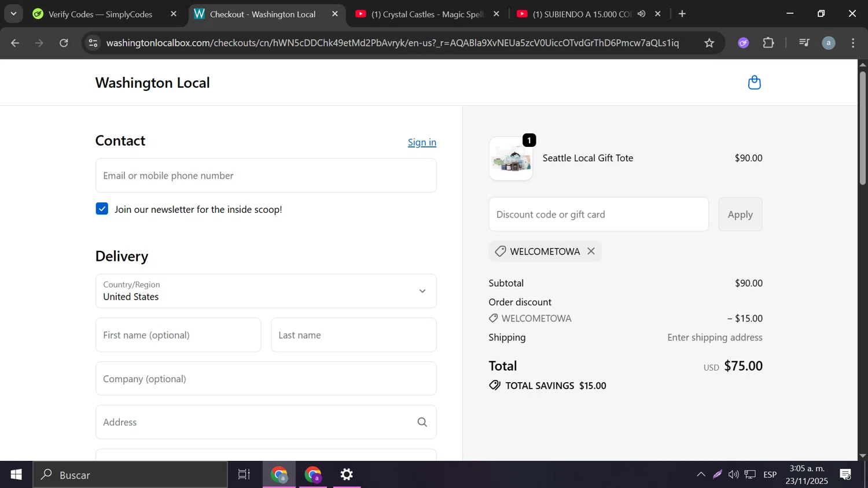Click the Washington Local store title

click(153, 83)
